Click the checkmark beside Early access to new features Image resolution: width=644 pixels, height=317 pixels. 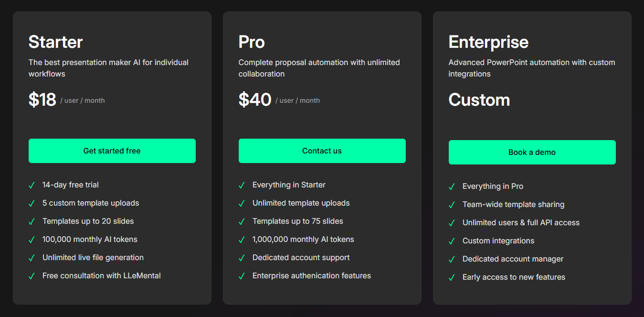click(452, 277)
